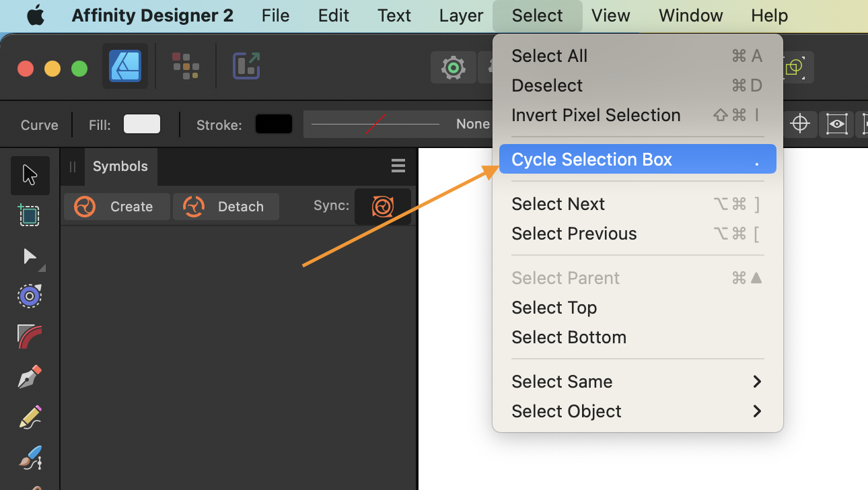Open the Export persona

click(246, 66)
